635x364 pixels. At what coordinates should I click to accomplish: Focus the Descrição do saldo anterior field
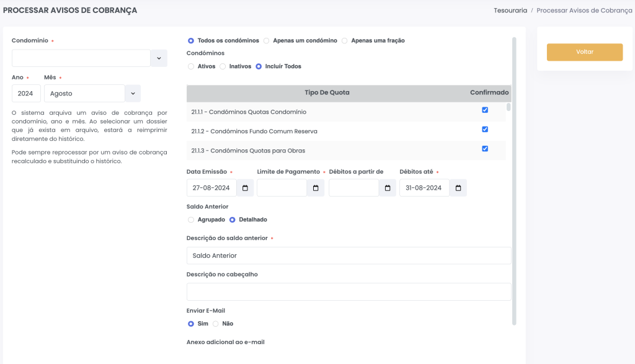click(x=349, y=255)
